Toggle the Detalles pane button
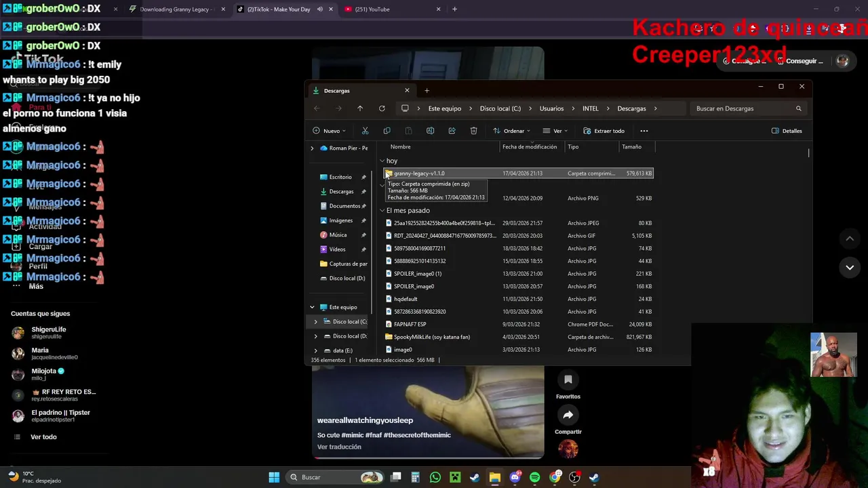The height and width of the screenshot is (488, 868). tap(787, 131)
